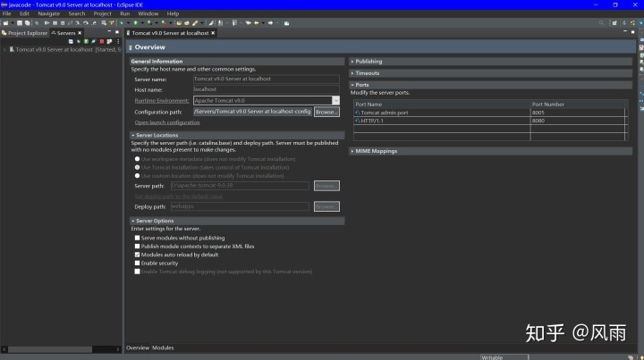Open the Servers view menu (three dots)
This screenshot has width=644, height=360.
point(118,41)
